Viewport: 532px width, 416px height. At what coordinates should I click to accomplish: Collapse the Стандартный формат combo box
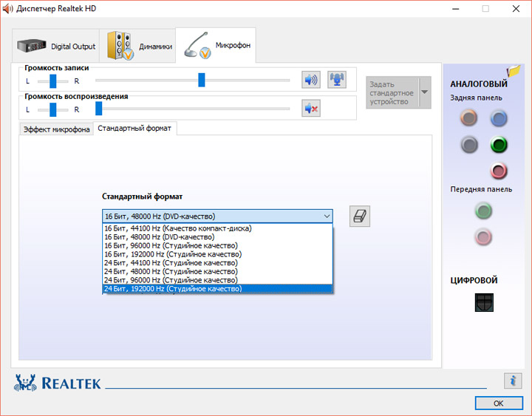[217, 216]
